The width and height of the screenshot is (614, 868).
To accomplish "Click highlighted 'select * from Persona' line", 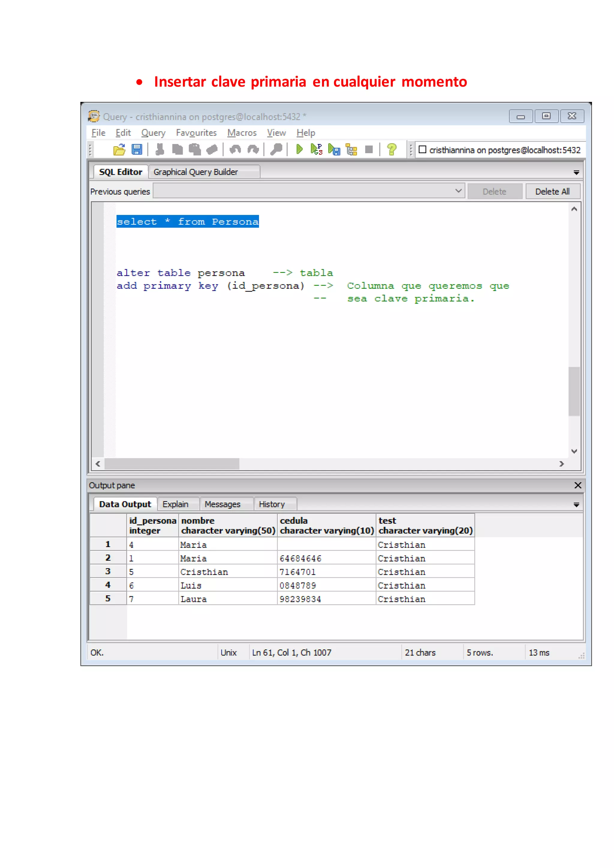I will (187, 221).
